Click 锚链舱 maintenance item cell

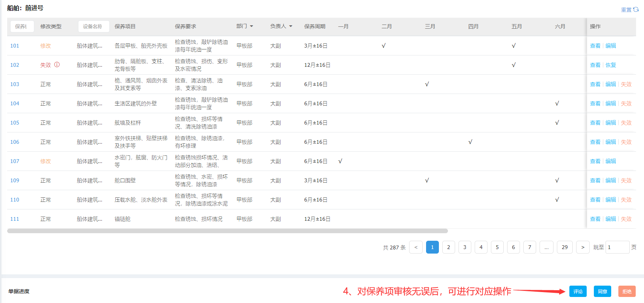(123, 219)
